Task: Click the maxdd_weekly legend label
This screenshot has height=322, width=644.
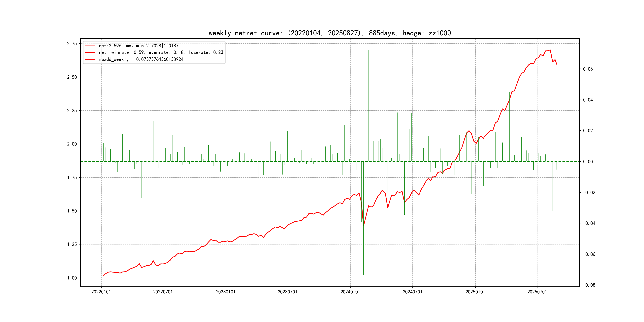Action: point(141,59)
